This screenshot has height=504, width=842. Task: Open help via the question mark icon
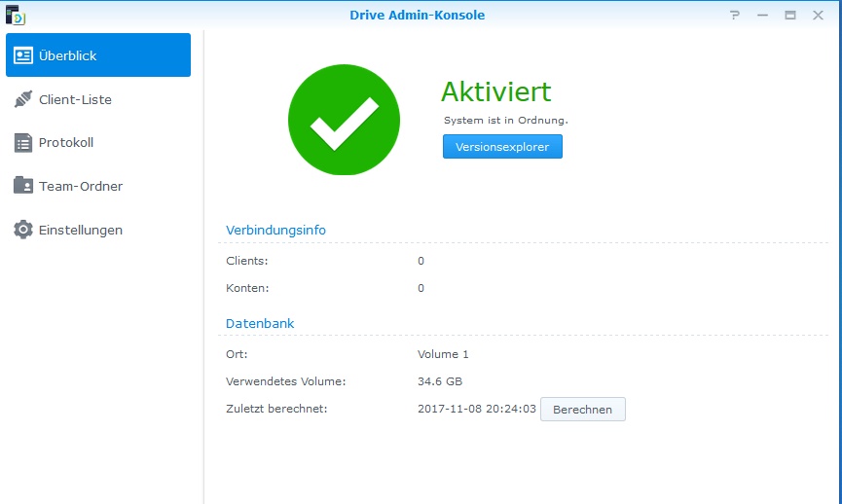[x=735, y=16]
